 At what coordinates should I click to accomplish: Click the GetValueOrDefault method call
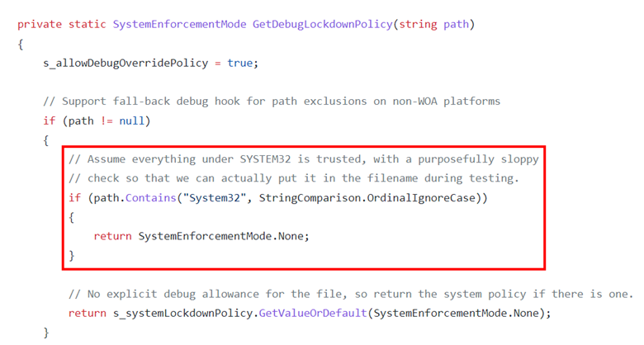pos(313,314)
